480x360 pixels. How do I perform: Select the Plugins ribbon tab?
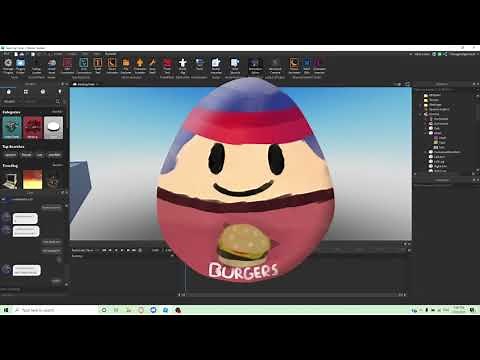[111, 54]
